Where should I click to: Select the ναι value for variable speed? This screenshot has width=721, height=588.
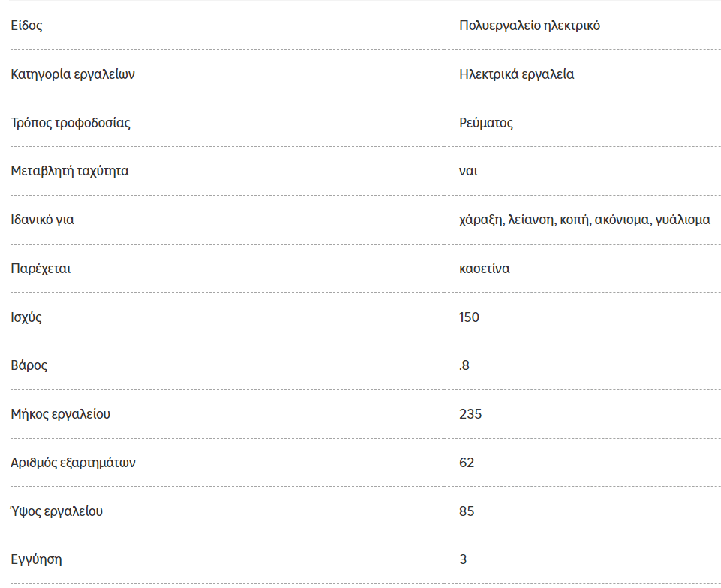[468, 172]
